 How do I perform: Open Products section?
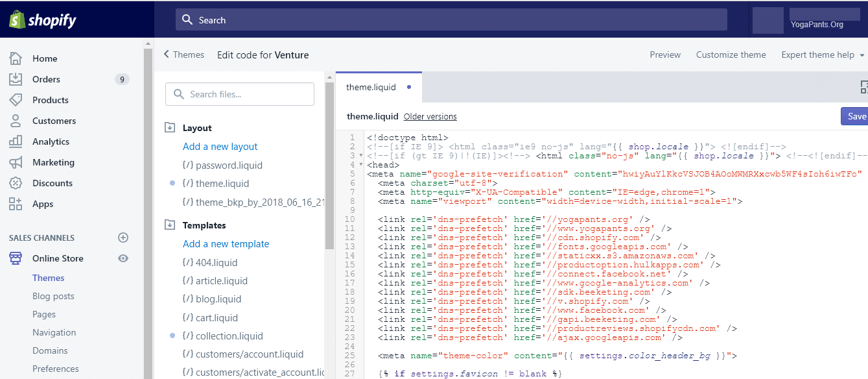[51, 100]
